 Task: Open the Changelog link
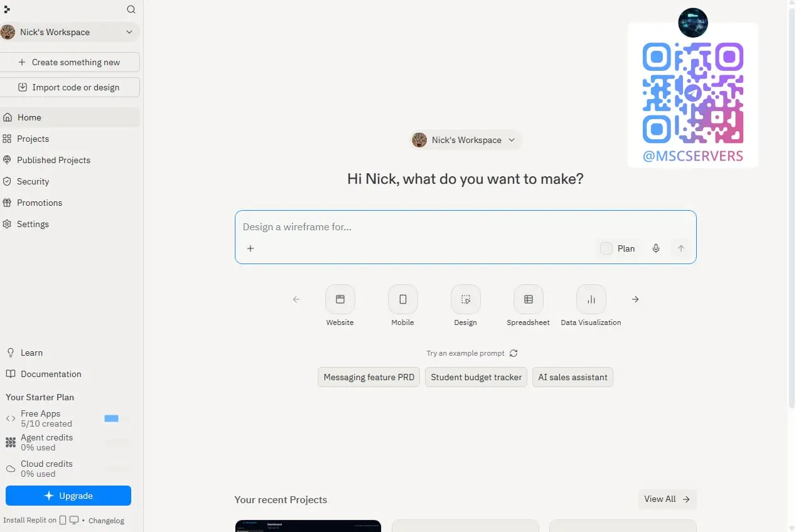tap(106, 521)
